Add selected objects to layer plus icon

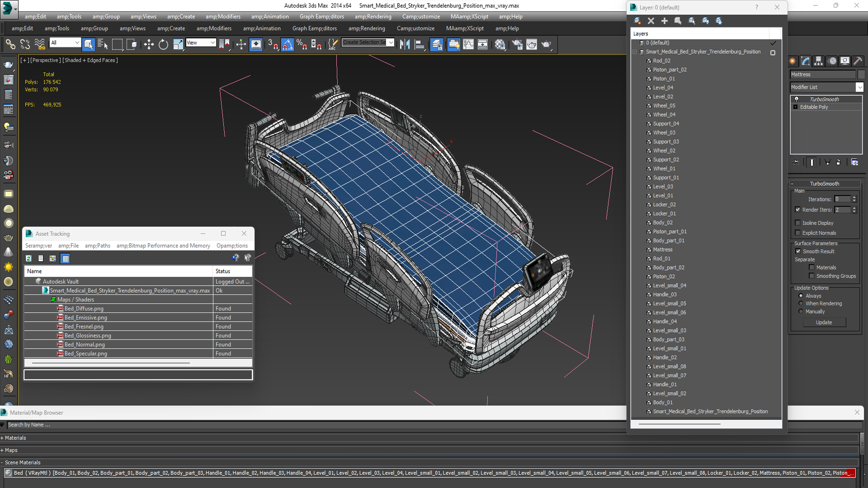pos(665,21)
